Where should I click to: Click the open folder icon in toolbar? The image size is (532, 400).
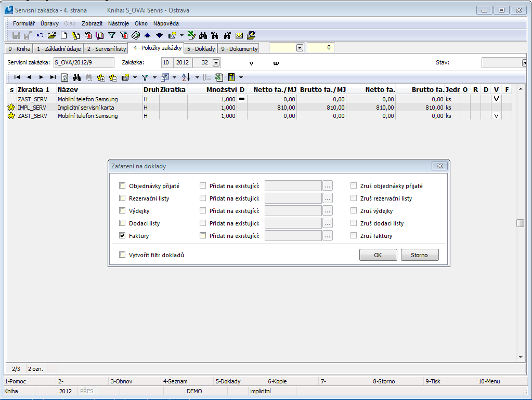click(51, 35)
